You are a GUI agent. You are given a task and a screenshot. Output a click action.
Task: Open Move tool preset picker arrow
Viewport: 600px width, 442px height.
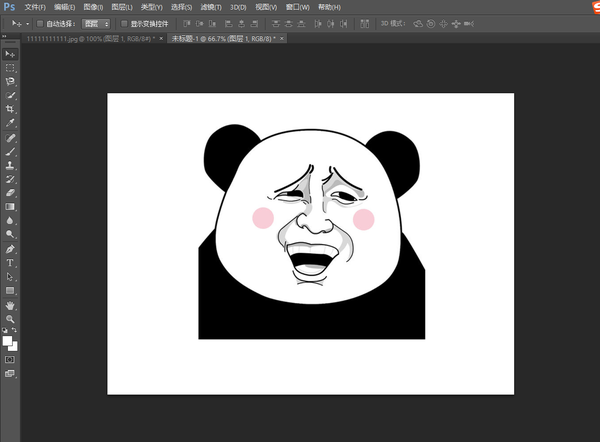pyautogui.click(x=28, y=24)
